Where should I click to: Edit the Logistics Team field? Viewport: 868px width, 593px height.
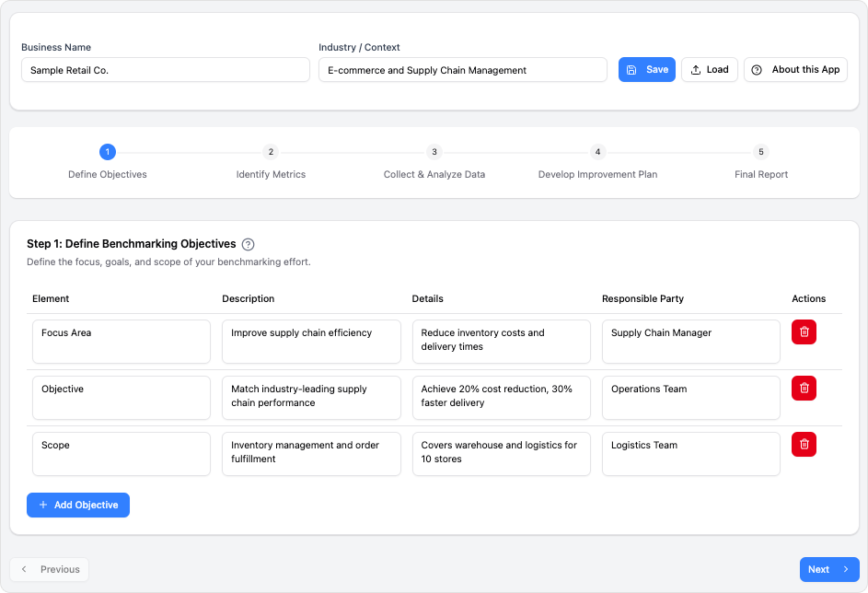691,454
